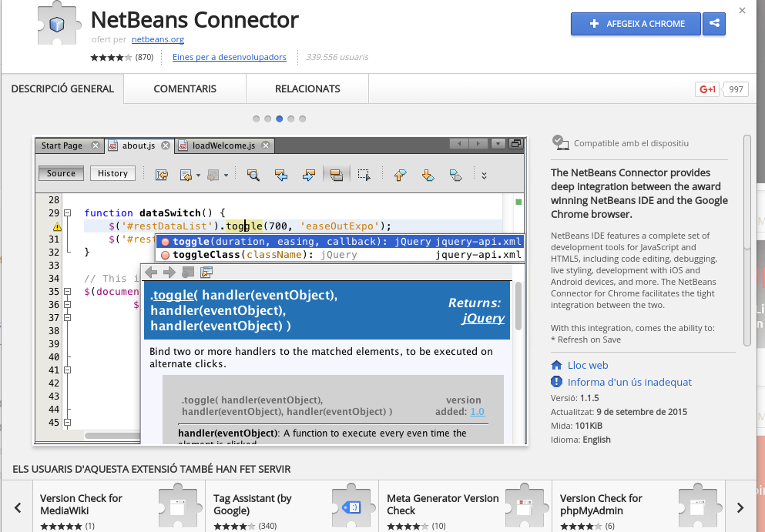The image size is (765, 532).
Task: Click the Previous Bookmark up-arrow icon
Action: (x=400, y=175)
